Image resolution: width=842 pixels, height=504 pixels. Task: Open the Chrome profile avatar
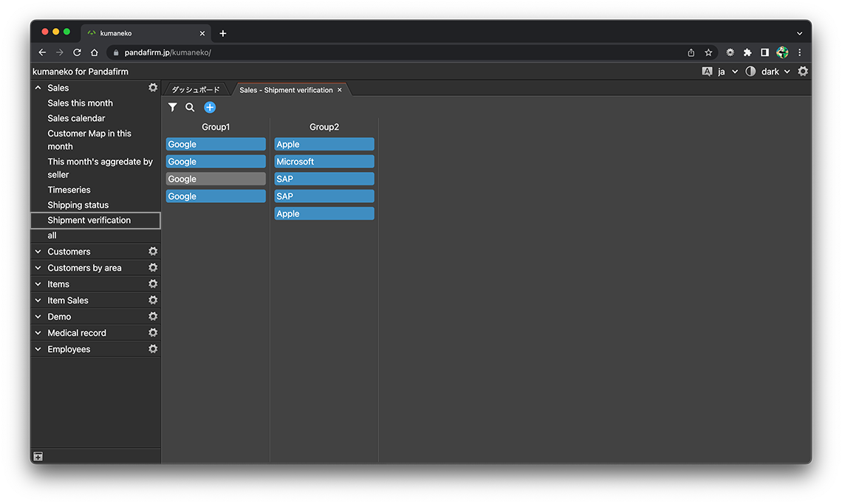(782, 52)
